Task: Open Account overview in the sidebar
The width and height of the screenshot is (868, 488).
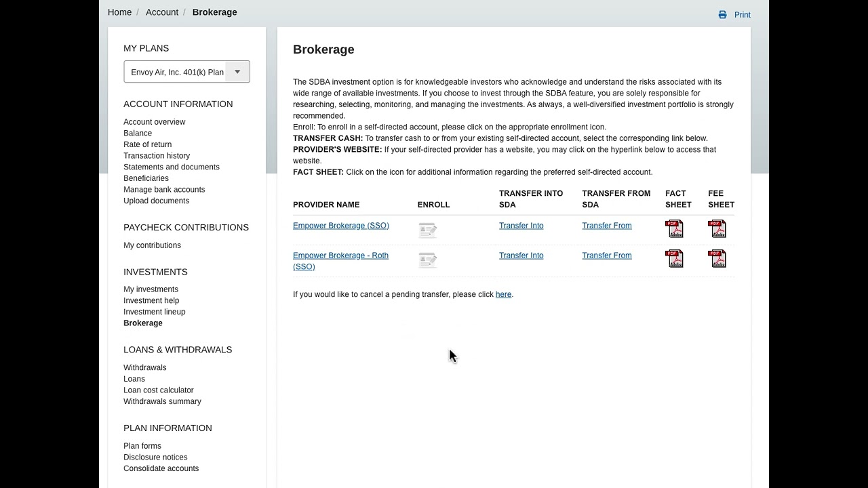Action: (155, 122)
